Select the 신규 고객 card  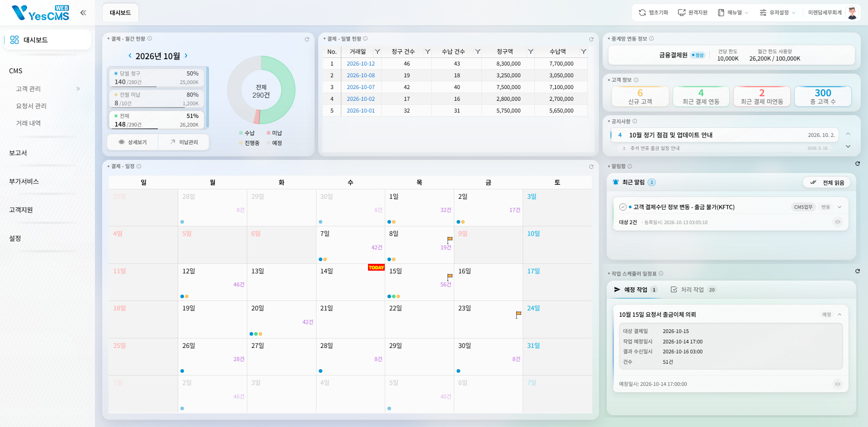point(640,96)
